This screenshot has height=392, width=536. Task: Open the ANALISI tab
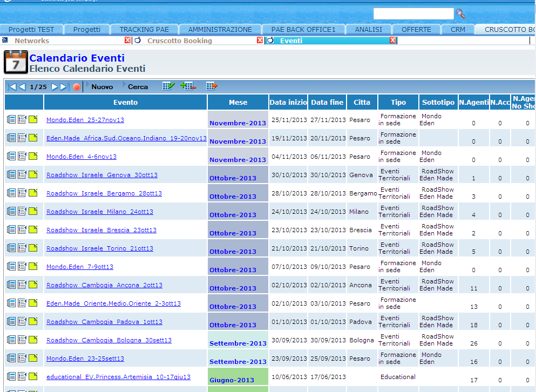pyautogui.click(x=369, y=29)
